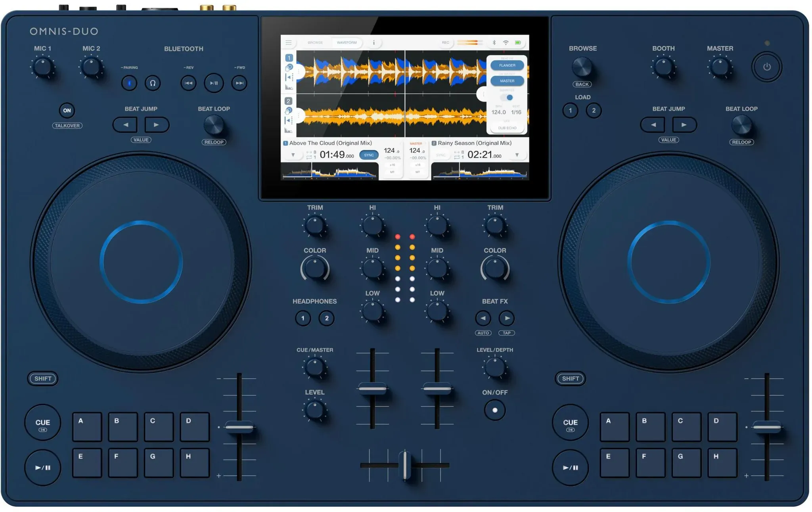Tap the deck 1 jump-to-cue marker icon
Image resolution: width=812 pixels, height=512 pixels.
289,77
